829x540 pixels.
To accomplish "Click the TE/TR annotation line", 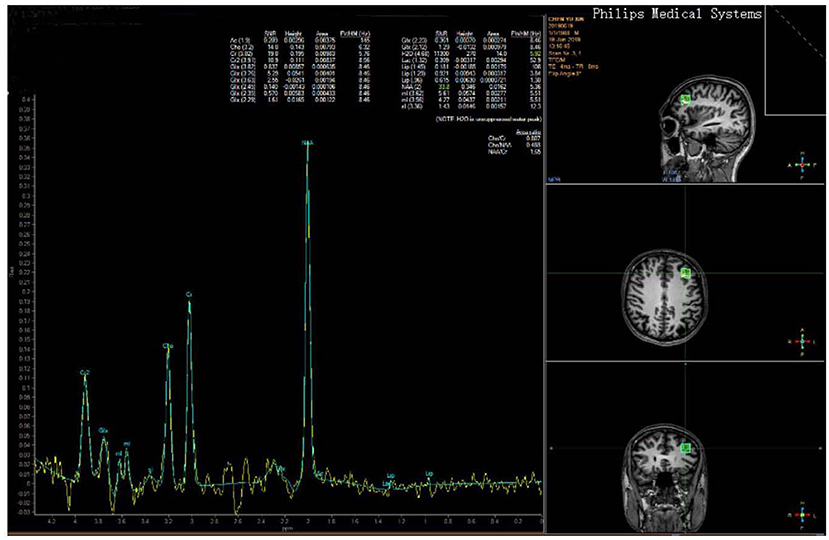I will (574, 67).
